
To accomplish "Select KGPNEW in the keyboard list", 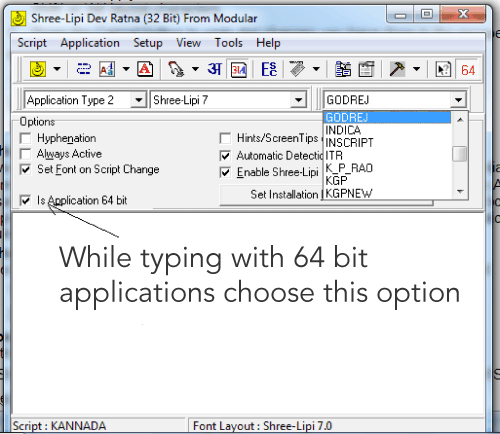I will [x=387, y=193].
